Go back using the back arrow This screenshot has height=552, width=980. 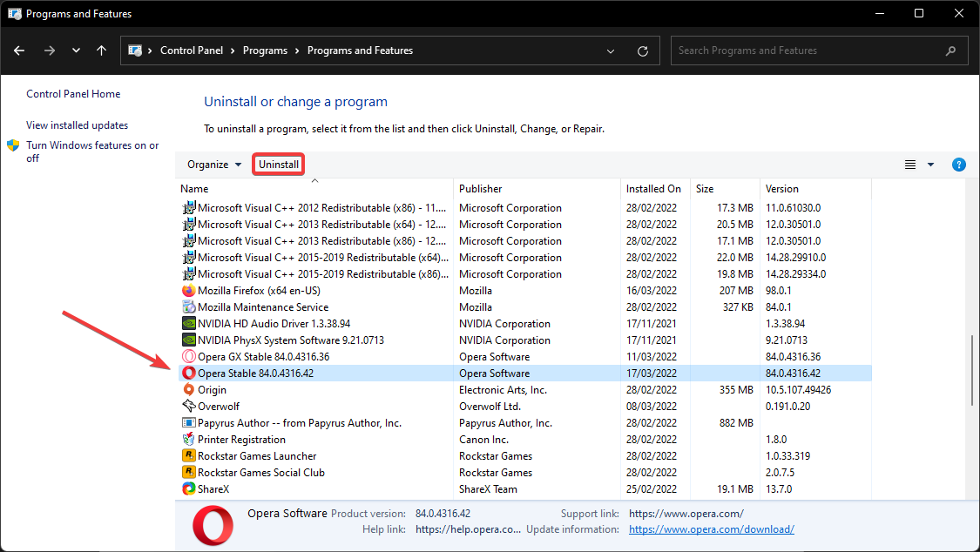coord(19,50)
